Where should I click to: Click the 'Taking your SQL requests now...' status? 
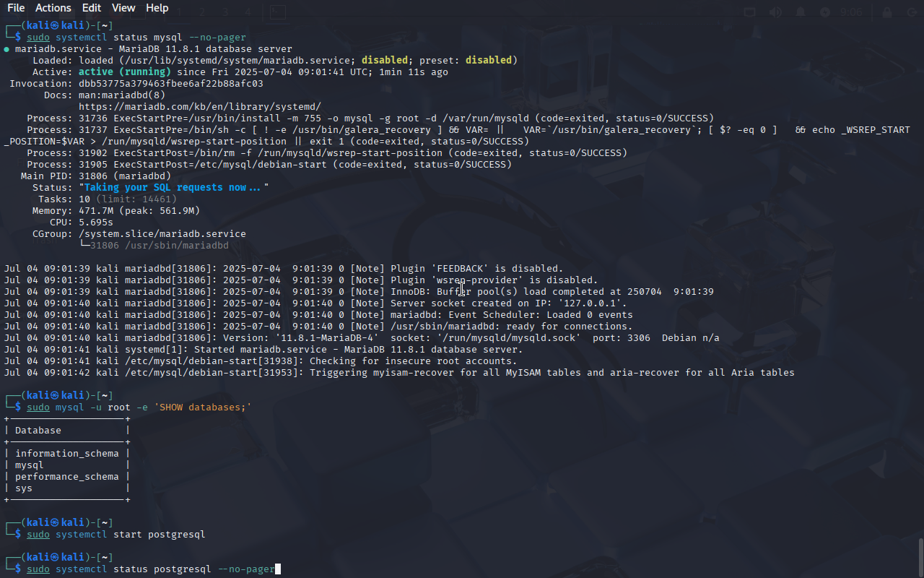[x=174, y=188]
